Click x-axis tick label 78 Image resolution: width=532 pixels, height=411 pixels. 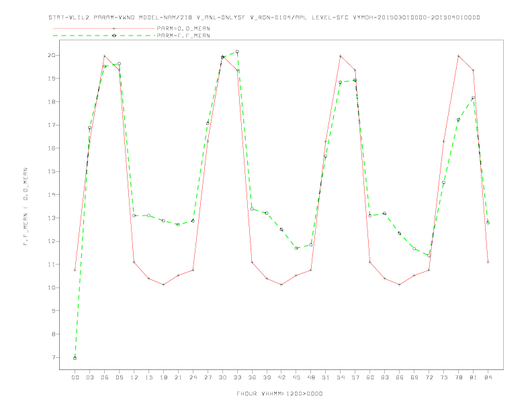(458, 377)
